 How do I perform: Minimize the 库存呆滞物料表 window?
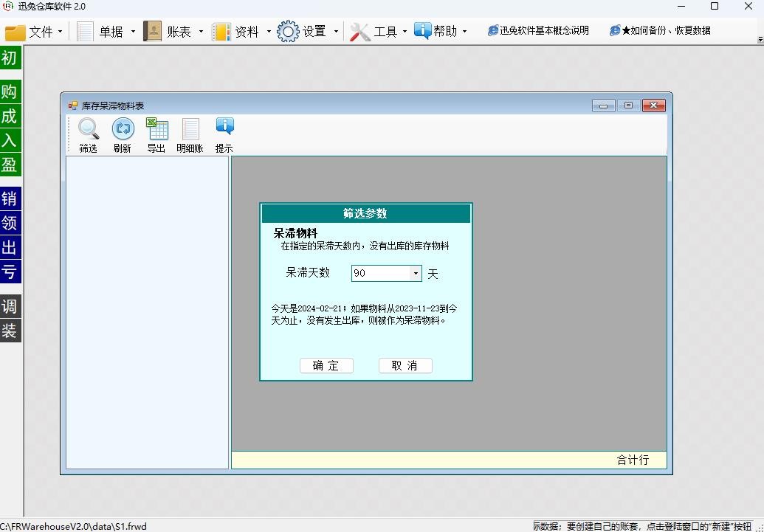tap(604, 106)
